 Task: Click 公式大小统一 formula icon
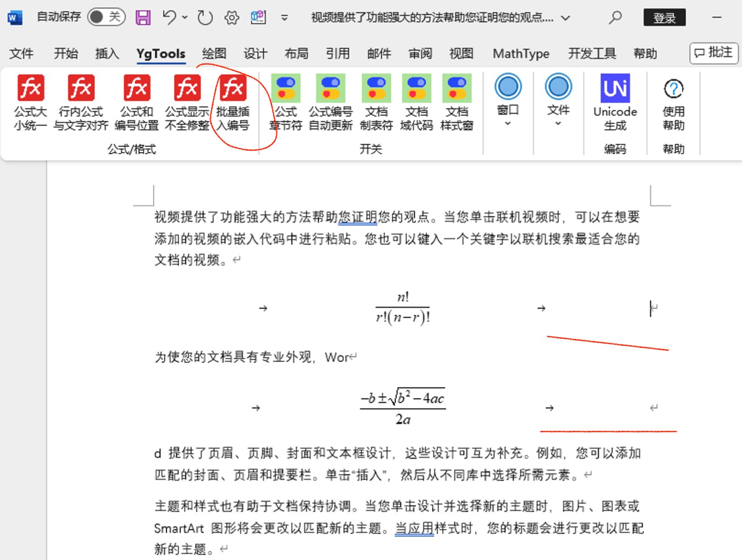tap(31, 103)
